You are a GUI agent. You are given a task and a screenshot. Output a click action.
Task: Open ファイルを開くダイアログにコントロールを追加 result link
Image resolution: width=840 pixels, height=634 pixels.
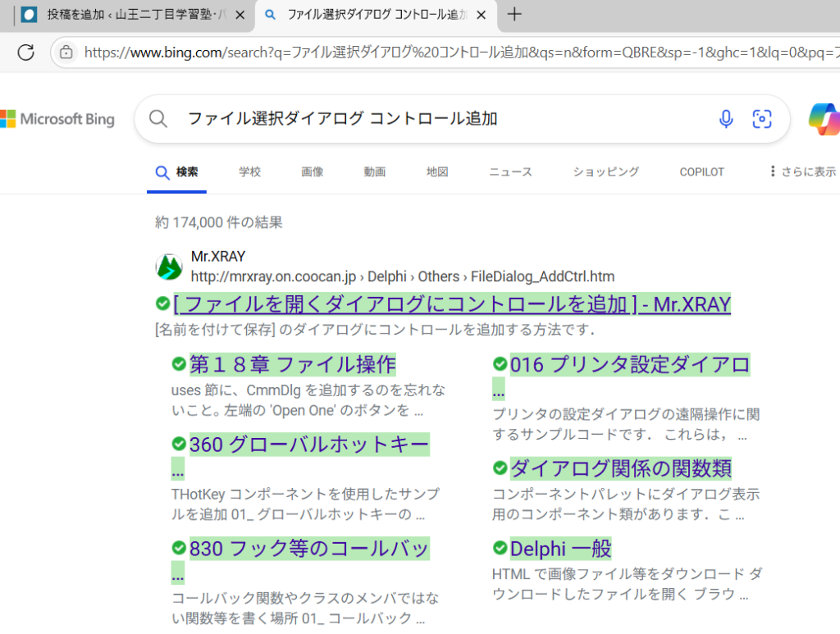pyautogui.click(x=452, y=304)
